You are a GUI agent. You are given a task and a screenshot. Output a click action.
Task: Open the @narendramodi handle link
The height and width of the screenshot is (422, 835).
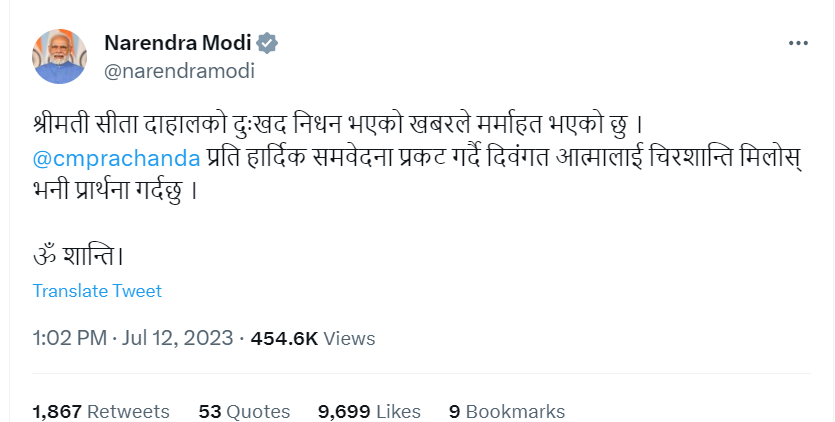[x=179, y=71]
